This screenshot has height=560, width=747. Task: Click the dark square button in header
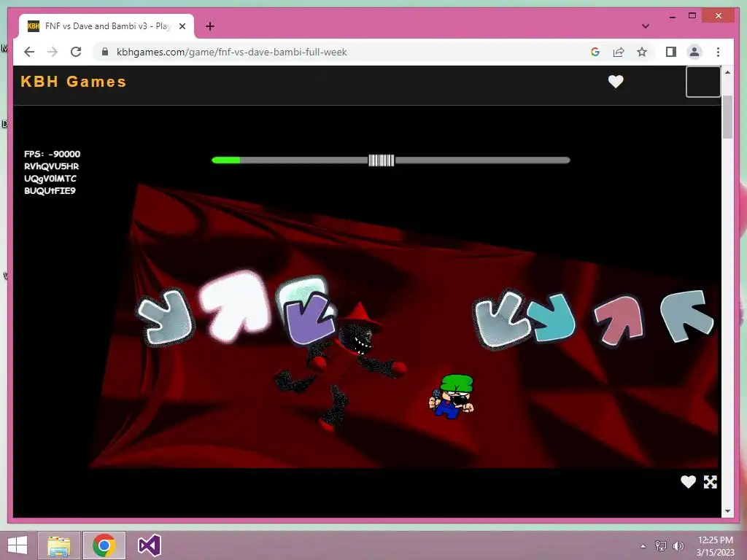703,82
